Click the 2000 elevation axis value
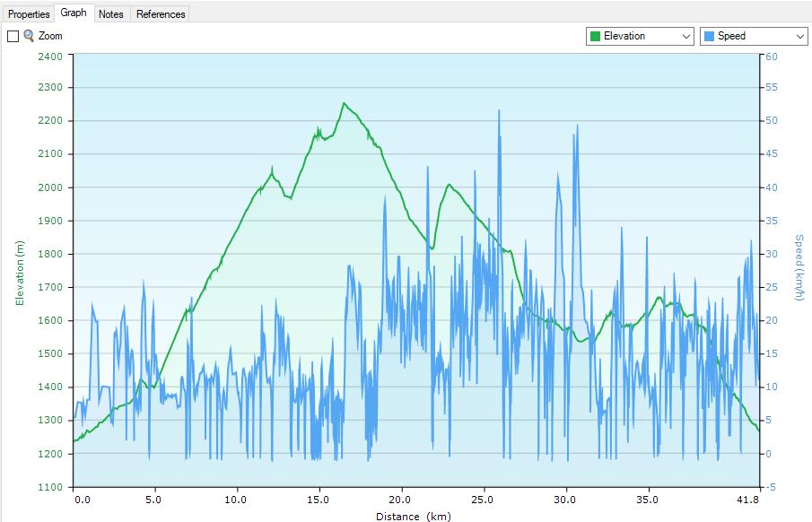The height and width of the screenshot is (522, 812). (x=50, y=187)
